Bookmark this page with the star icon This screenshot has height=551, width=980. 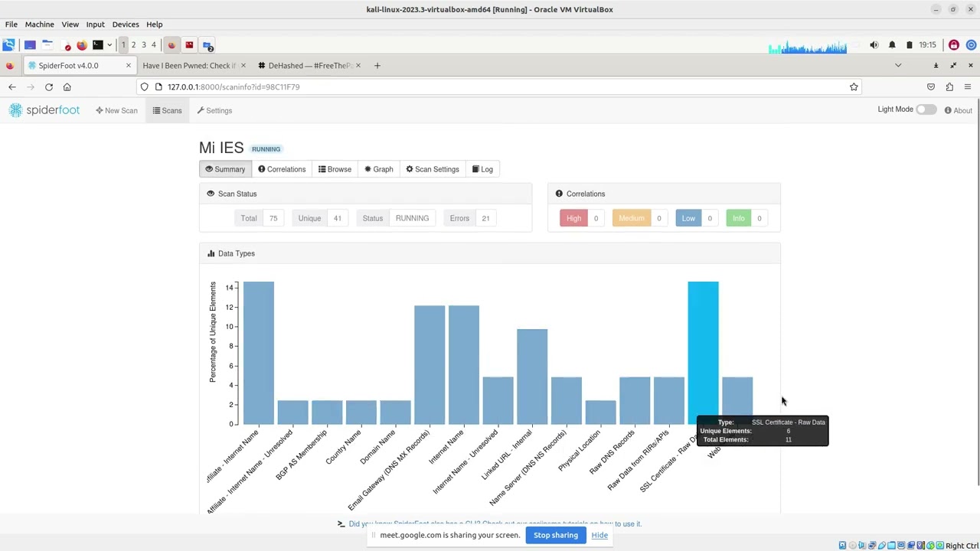pyautogui.click(x=854, y=87)
